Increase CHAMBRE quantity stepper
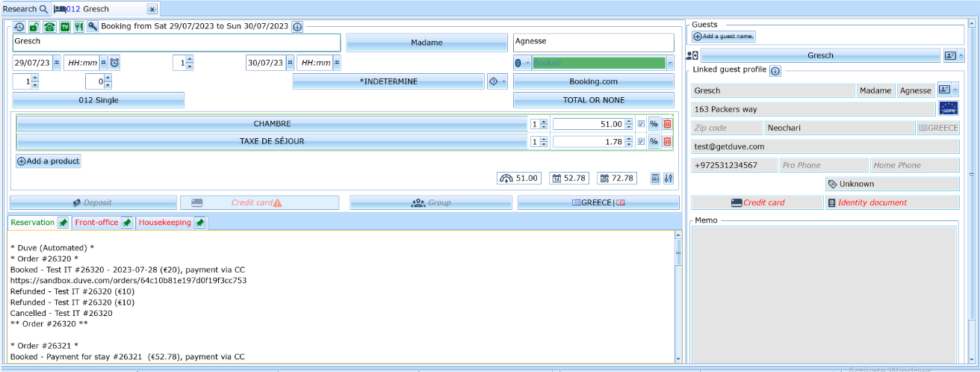 pos(544,121)
